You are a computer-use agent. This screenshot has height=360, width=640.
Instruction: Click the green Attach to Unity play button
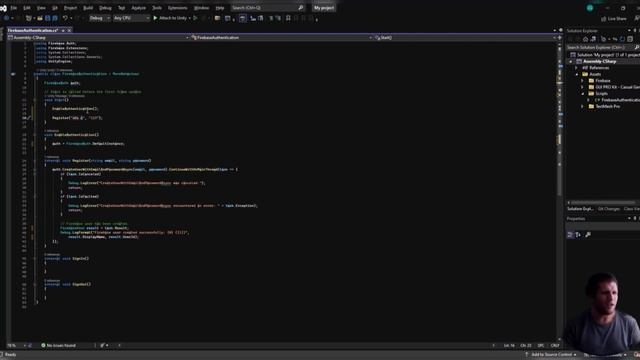(x=155, y=18)
